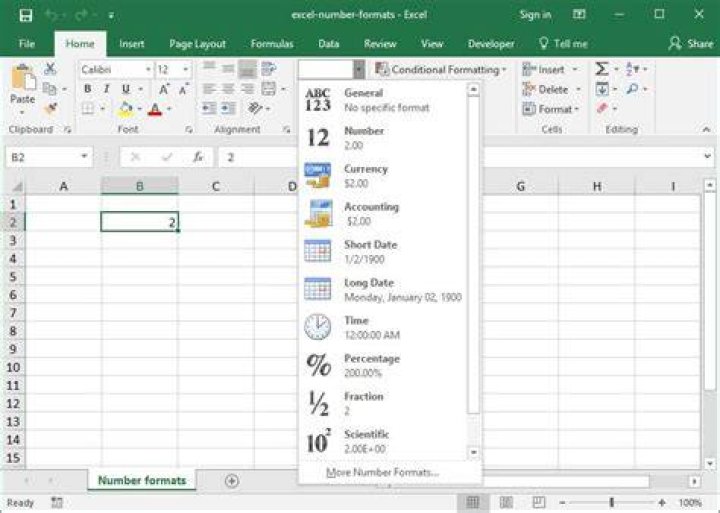Image resolution: width=720 pixels, height=513 pixels.
Task: Switch to Normal view icon
Action: click(472, 502)
